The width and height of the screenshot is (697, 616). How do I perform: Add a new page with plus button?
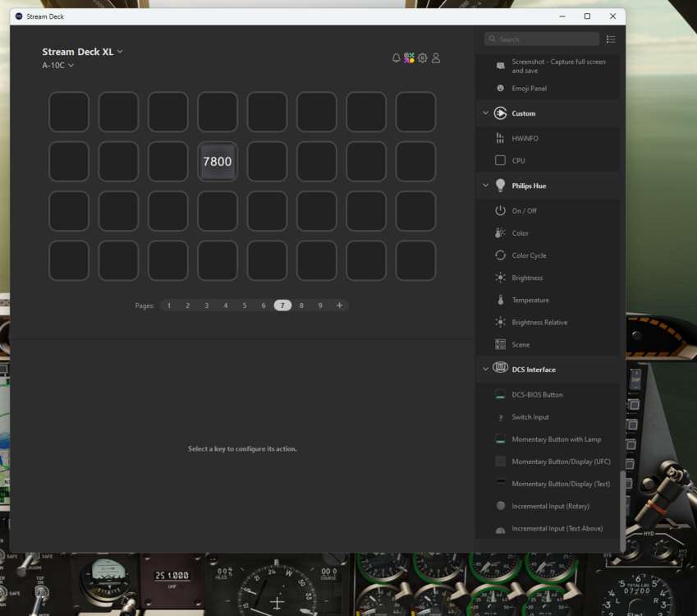point(339,306)
